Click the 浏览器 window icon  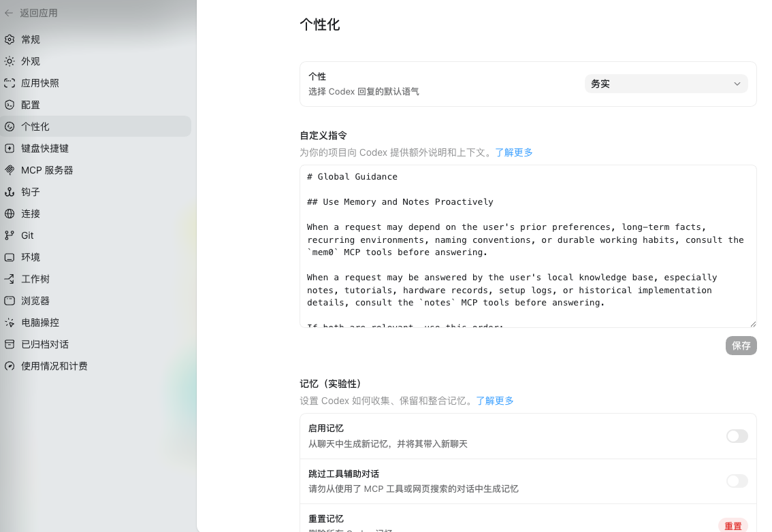10,300
